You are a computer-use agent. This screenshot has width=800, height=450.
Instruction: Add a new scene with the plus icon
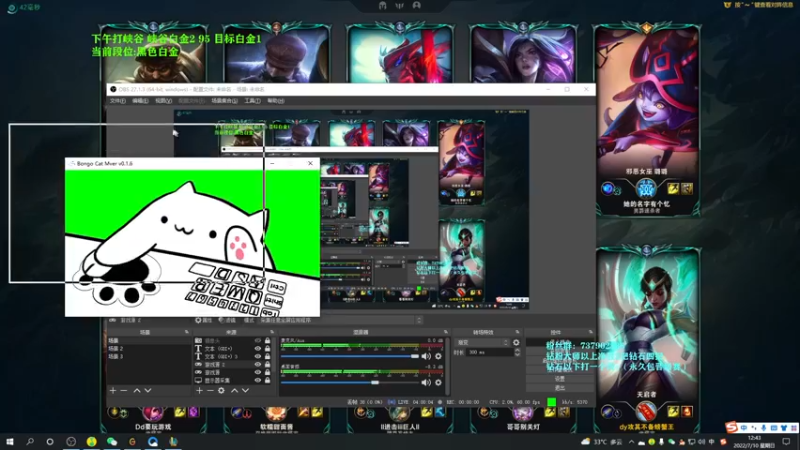113,390
